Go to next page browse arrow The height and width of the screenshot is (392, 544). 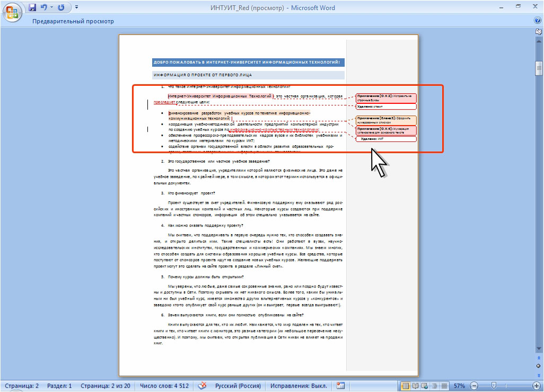(x=539, y=375)
